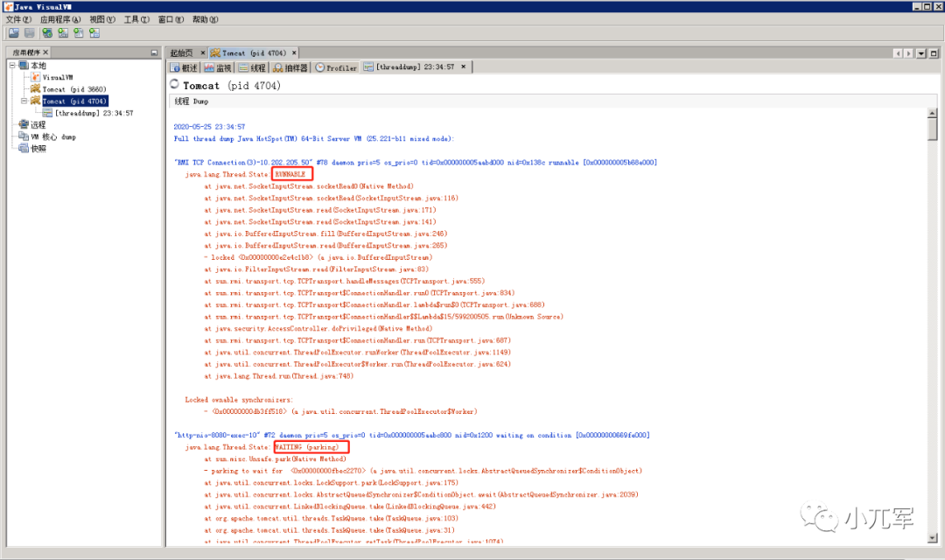Click the fifth toolbar icon, Add VM Coredump
945x560 pixels.
point(79,33)
